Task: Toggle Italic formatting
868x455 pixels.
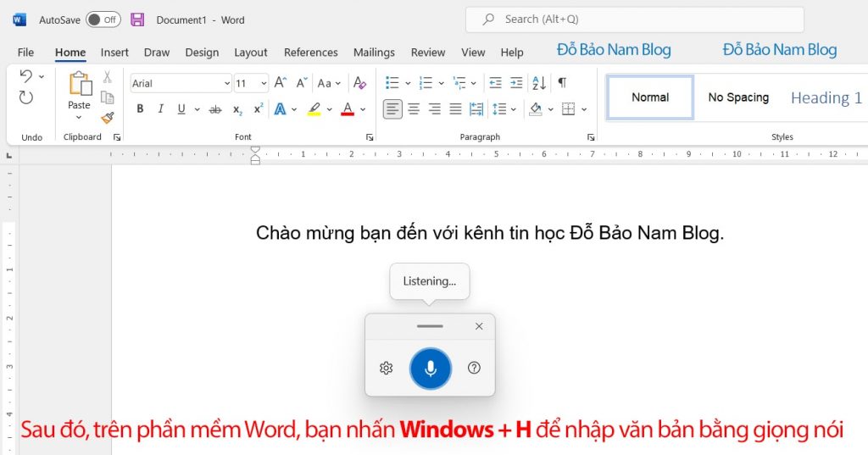Action: pos(160,109)
